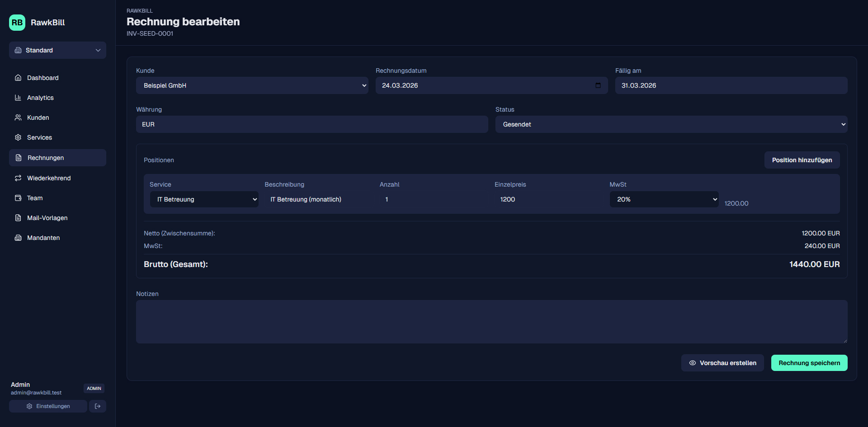Click the logout icon beside Einstellungen

pyautogui.click(x=98, y=406)
